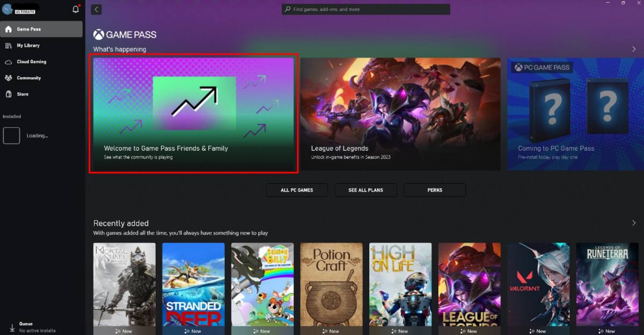Click the Store bag icon

point(8,94)
